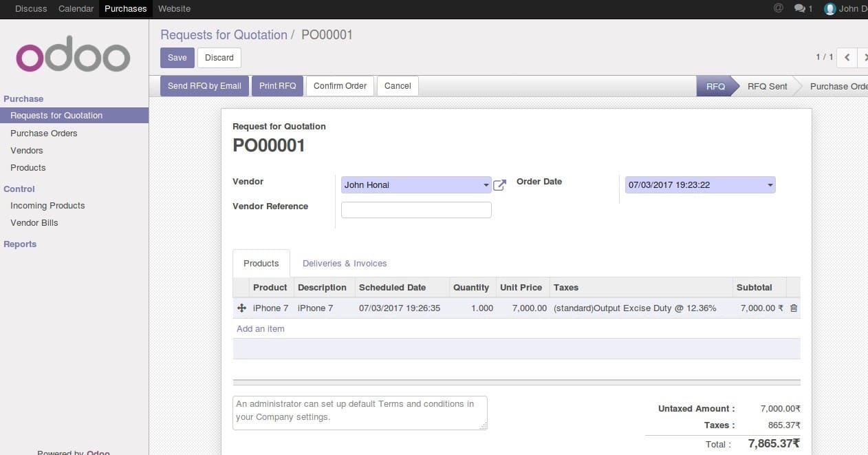Click the Unit Price cell 7,000.00

pos(523,308)
